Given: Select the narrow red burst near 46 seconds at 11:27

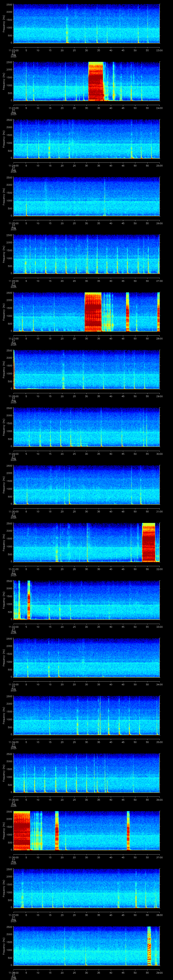Looking at the screenshot, I should [x=127, y=312].
